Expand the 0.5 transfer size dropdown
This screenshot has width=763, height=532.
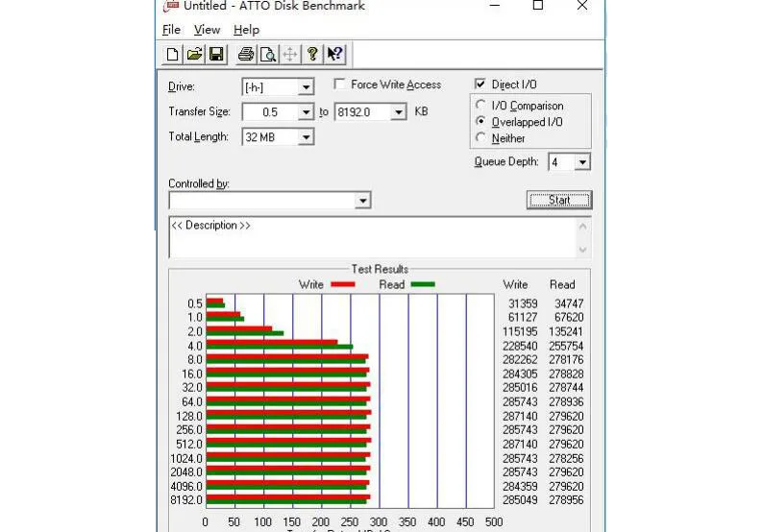[306, 112]
